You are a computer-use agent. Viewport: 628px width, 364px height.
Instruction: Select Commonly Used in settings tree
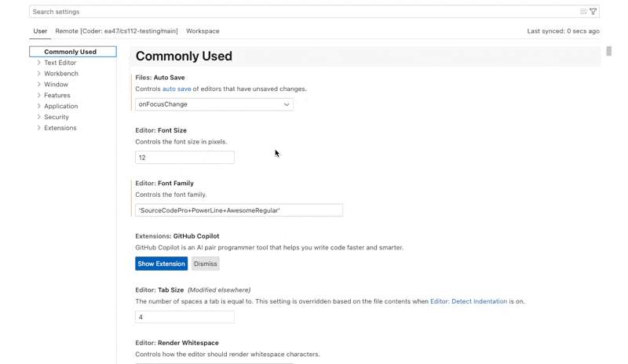pos(70,52)
